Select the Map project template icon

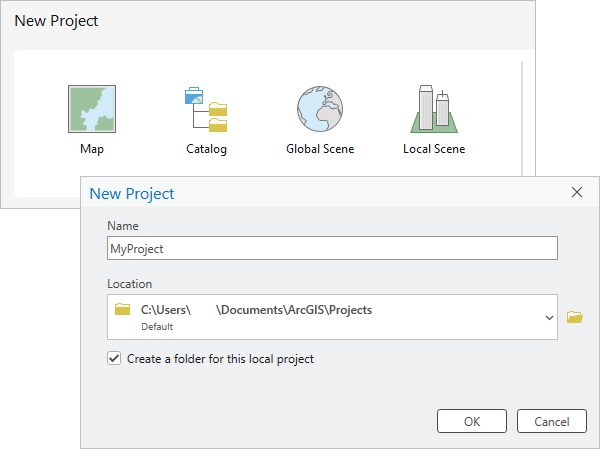point(92,109)
